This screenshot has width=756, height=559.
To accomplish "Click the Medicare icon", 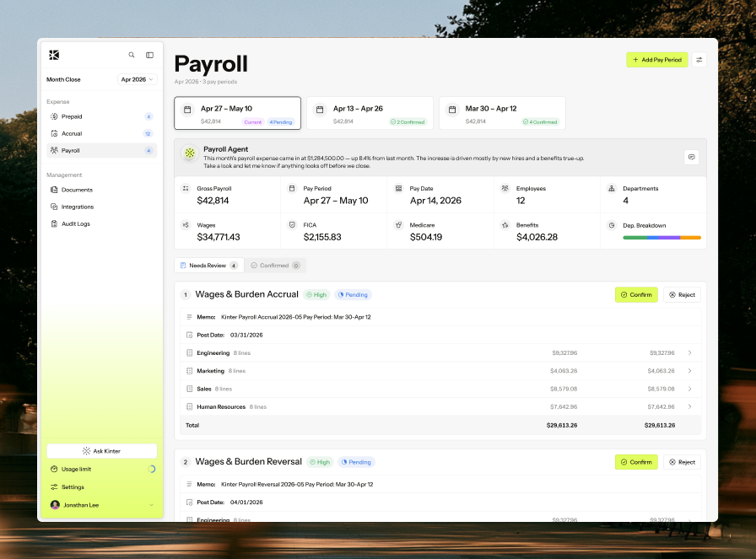I will pos(398,225).
